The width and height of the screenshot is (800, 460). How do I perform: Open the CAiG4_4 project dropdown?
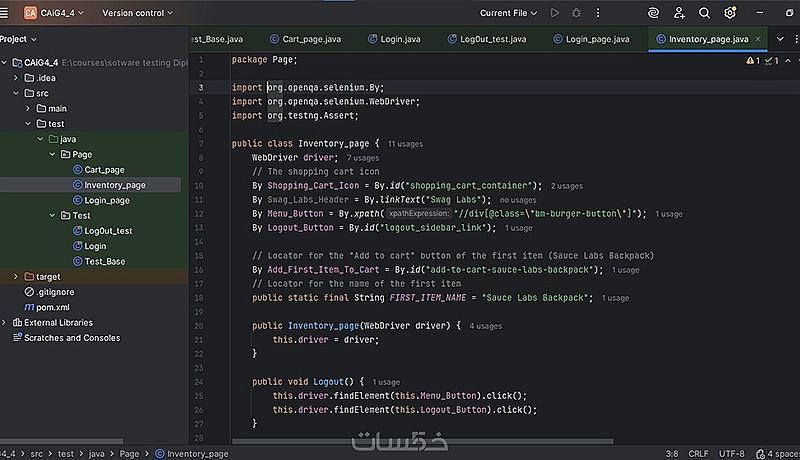[x=56, y=13]
